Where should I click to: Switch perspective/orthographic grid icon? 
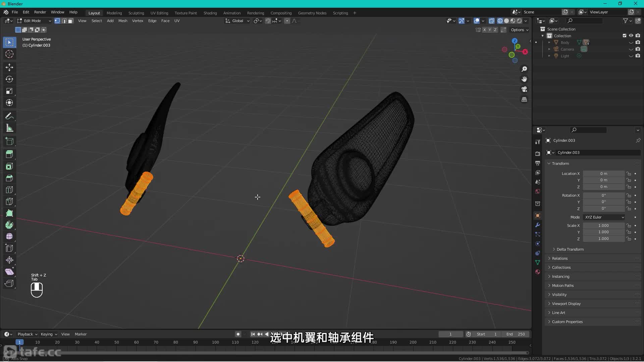tap(524, 100)
